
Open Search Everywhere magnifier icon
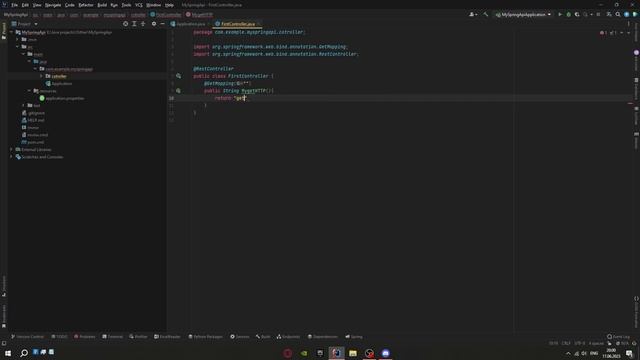coord(618,14)
